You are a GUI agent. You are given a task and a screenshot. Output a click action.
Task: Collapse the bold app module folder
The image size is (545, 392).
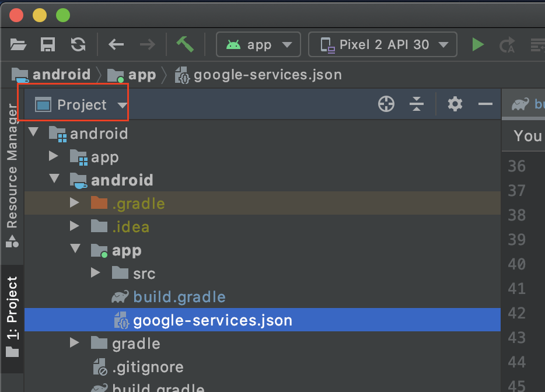(75, 248)
